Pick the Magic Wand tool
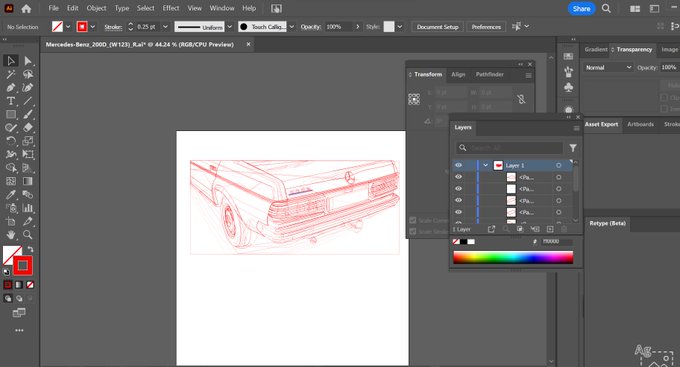The width and height of the screenshot is (680, 367). click(11, 74)
